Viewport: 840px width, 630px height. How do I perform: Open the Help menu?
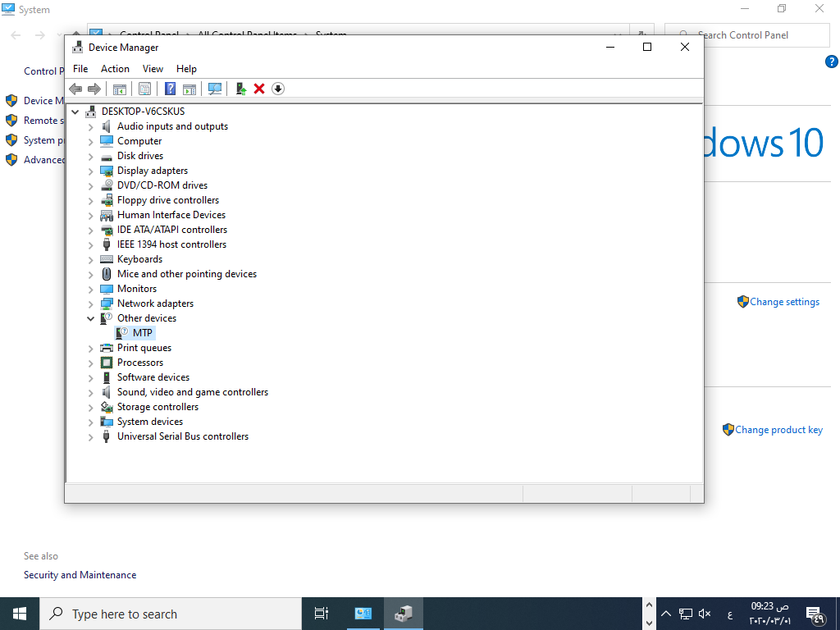[x=186, y=69]
